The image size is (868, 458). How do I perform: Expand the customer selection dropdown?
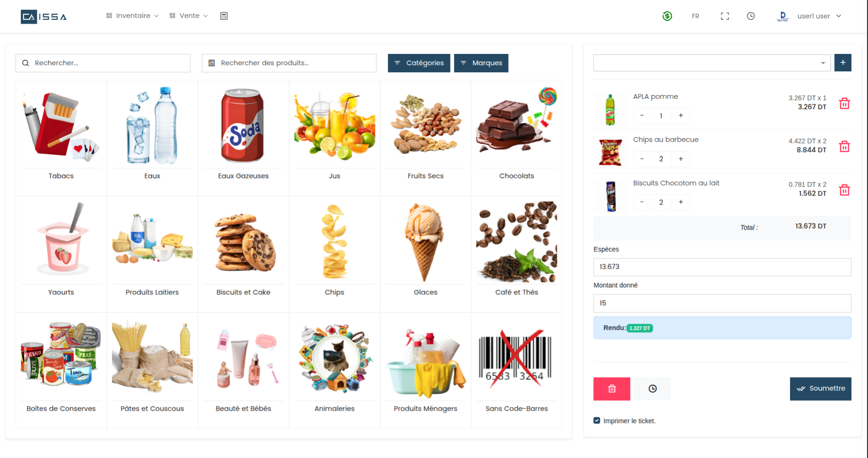pos(712,63)
